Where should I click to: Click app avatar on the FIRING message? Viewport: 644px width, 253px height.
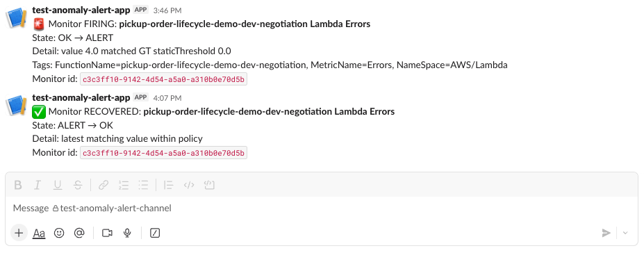click(16, 18)
